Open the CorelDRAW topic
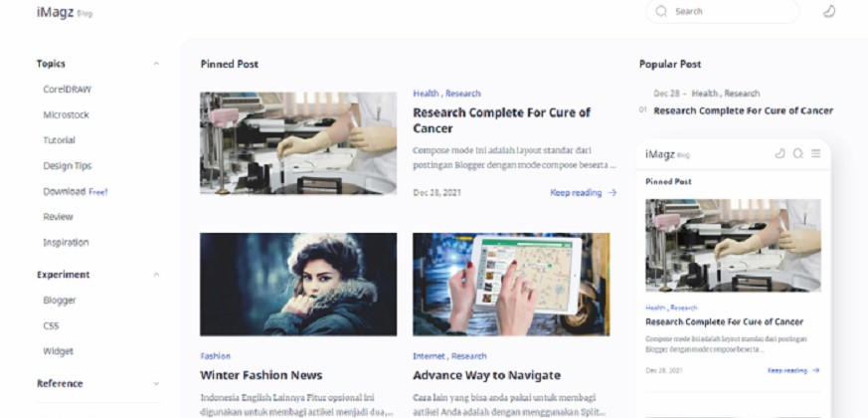 point(67,90)
